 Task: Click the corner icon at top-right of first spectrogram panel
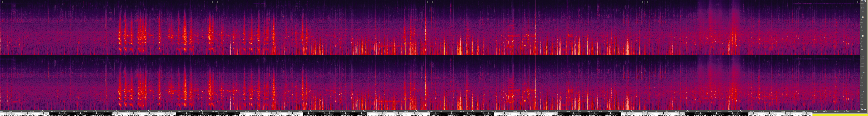(x=213, y=2)
